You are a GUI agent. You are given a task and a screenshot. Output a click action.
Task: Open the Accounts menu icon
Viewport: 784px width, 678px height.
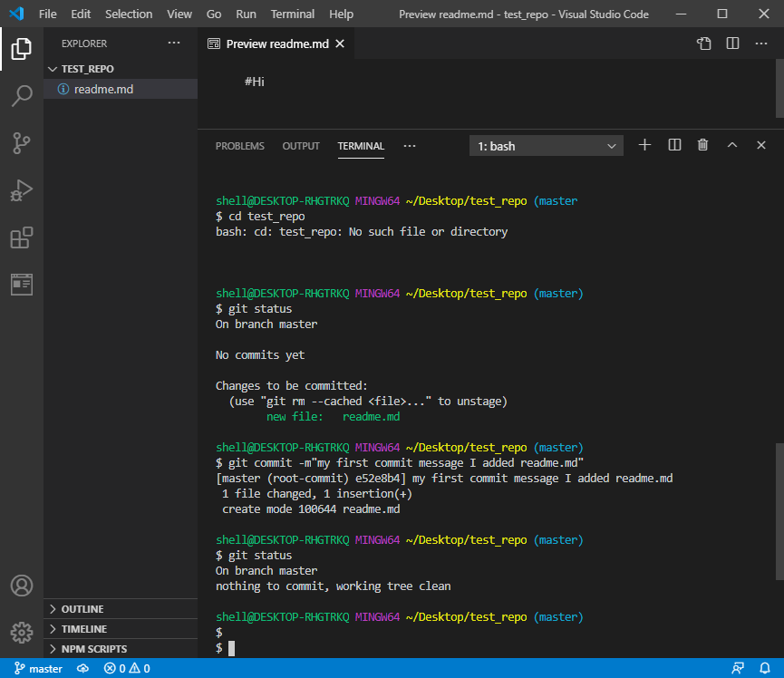click(22, 586)
